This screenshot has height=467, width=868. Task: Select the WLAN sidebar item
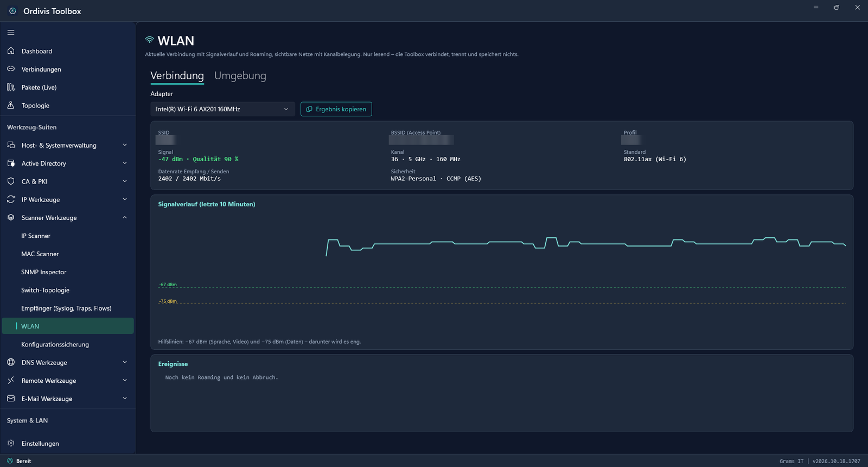68,326
